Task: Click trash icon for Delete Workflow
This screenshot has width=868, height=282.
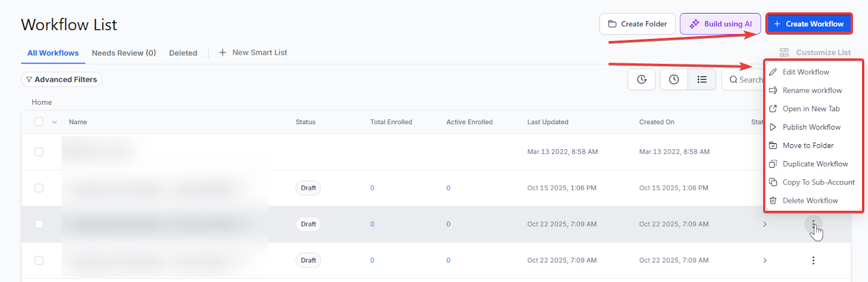Action: click(x=773, y=201)
